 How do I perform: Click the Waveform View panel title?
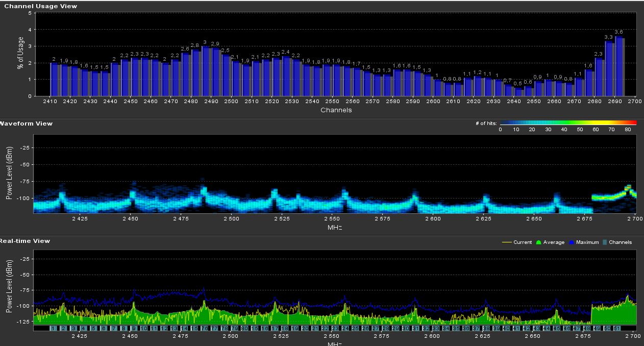[27, 123]
